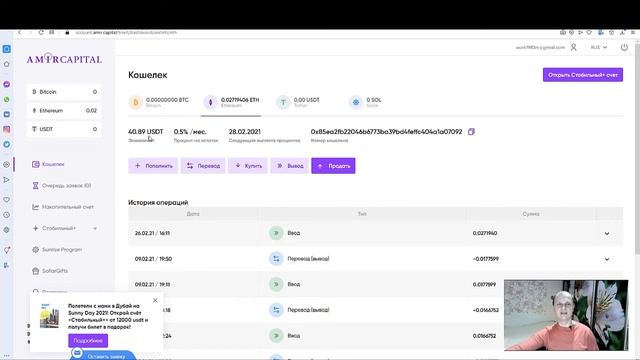Click transfer icon in 09.02.21 19:50 row
640x360 pixels.
tap(276, 259)
